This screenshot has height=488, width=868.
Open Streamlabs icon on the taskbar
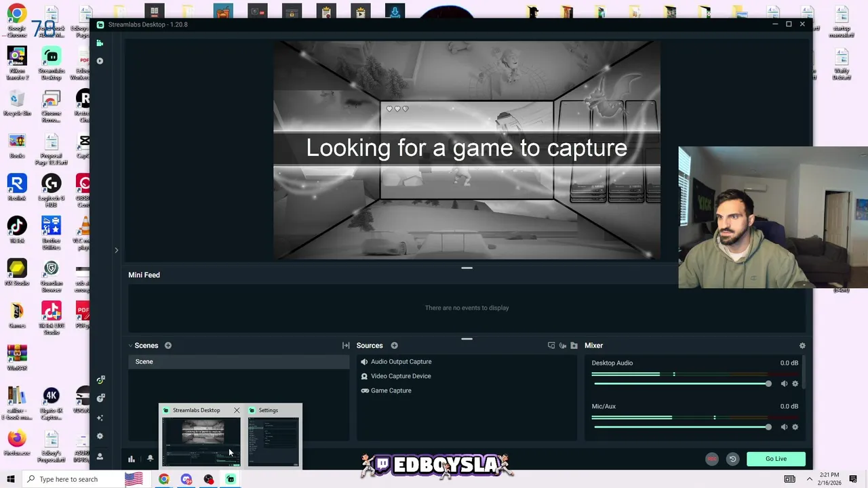coord(231,479)
